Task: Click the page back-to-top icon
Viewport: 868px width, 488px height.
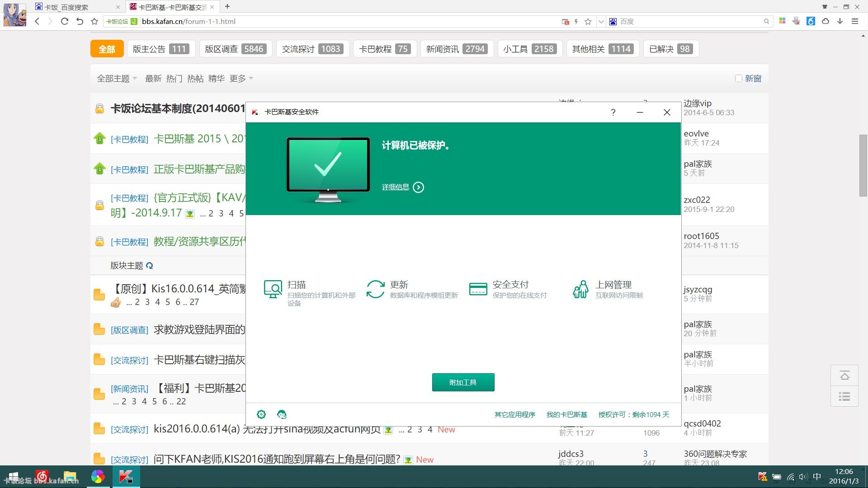Action: [x=844, y=375]
